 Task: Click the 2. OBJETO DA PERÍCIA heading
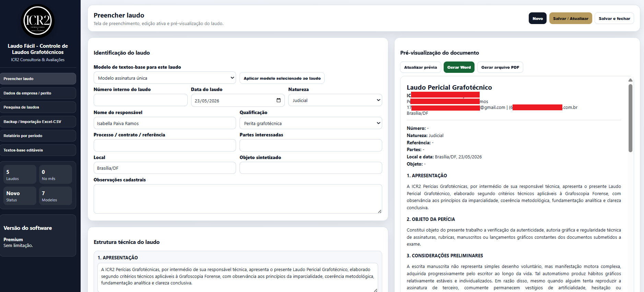[x=431, y=219]
